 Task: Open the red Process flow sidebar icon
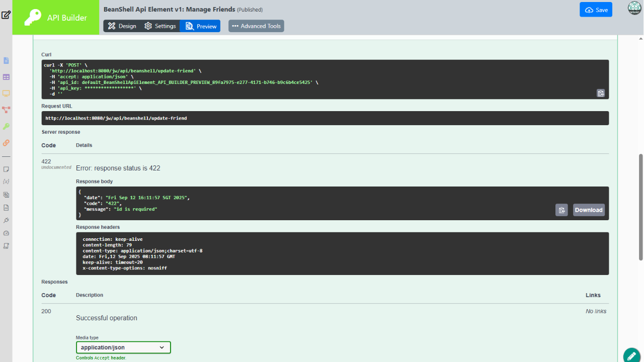7,110
